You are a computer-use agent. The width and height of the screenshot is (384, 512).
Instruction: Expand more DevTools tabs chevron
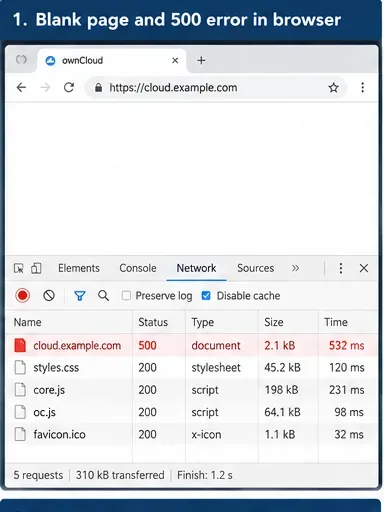295,268
